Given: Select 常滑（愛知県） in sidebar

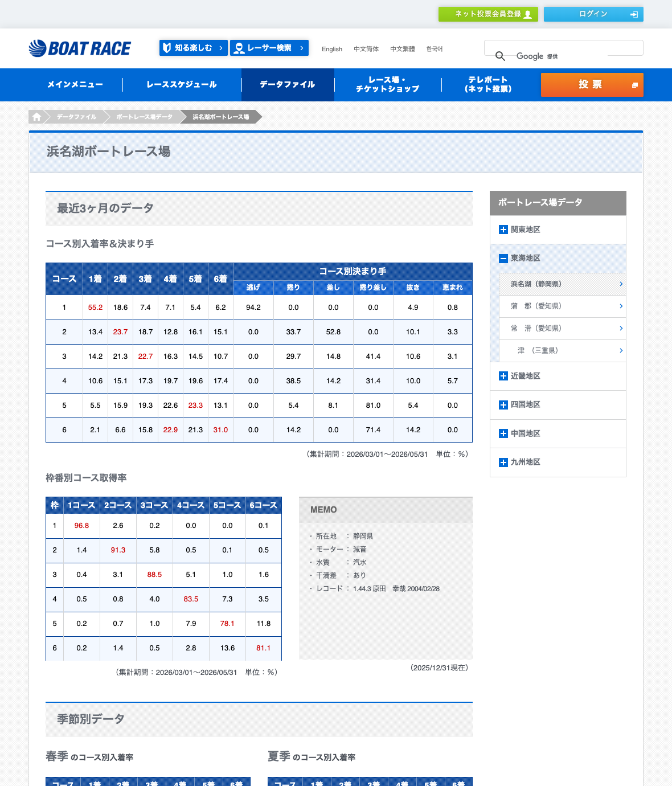Looking at the screenshot, I should click(x=563, y=328).
